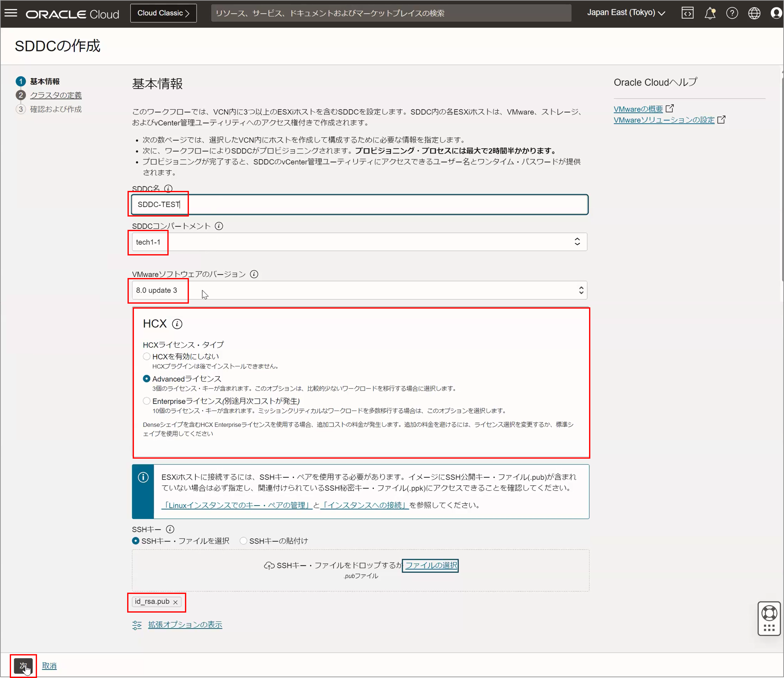Select SSHキー・ファイルを選択 radio option

(x=136, y=541)
